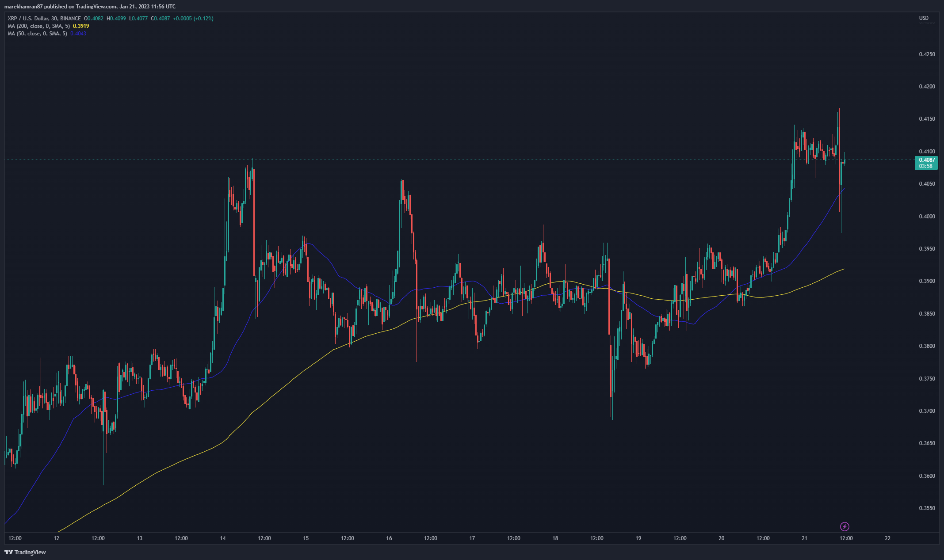Click the USD currency label on price axis
This screenshot has width=944, height=560.
click(924, 18)
